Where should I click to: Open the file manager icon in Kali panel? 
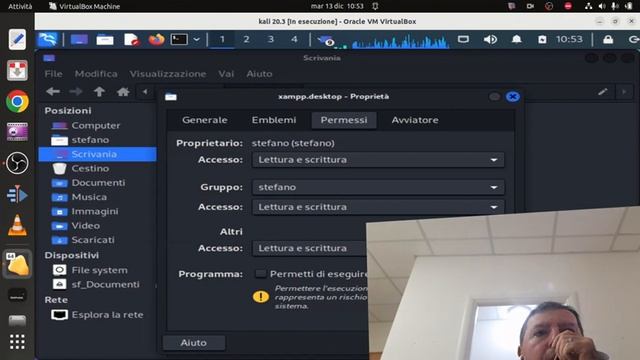(x=105, y=40)
